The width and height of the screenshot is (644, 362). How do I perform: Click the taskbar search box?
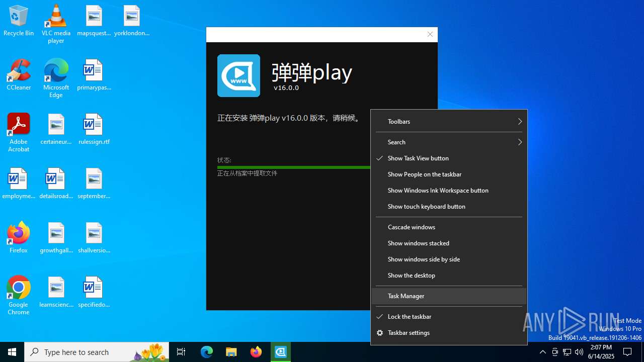pyautogui.click(x=97, y=352)
